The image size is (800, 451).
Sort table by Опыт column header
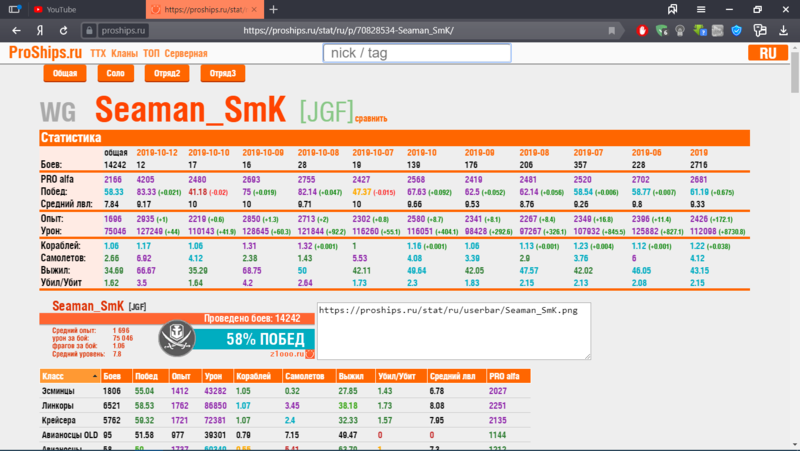tap(185, 376)
